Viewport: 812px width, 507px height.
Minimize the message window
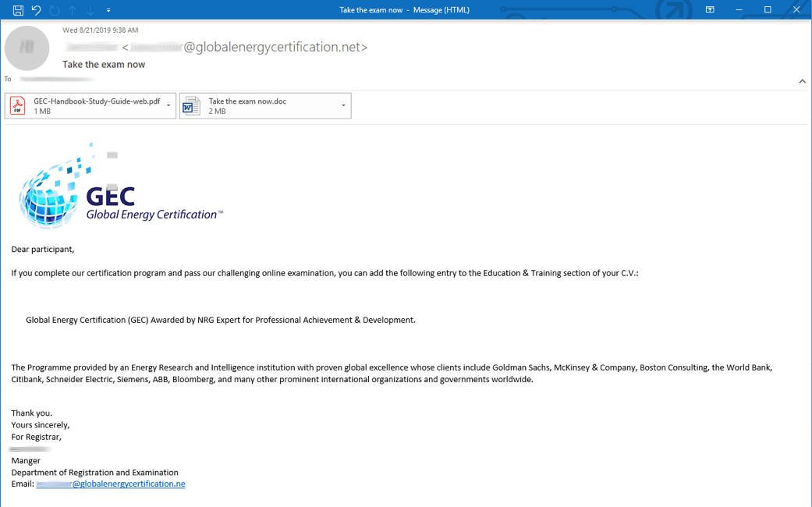(x=739, y=10)
